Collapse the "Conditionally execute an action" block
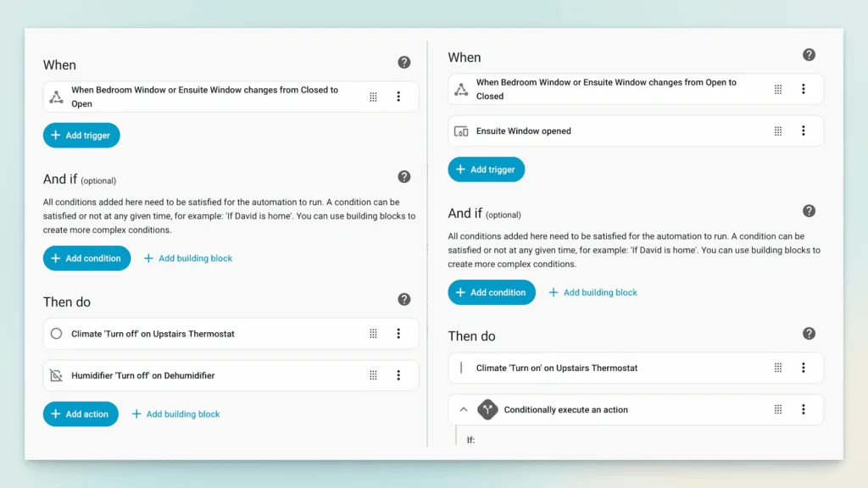Viewport: 868px width, 488px height. click(464, 409)
